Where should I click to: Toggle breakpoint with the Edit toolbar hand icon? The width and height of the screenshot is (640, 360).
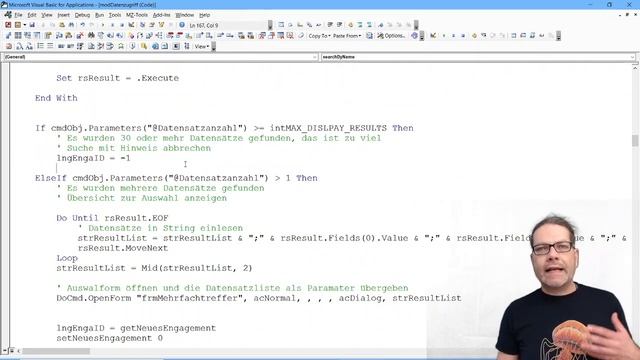[x=350, y=25]
